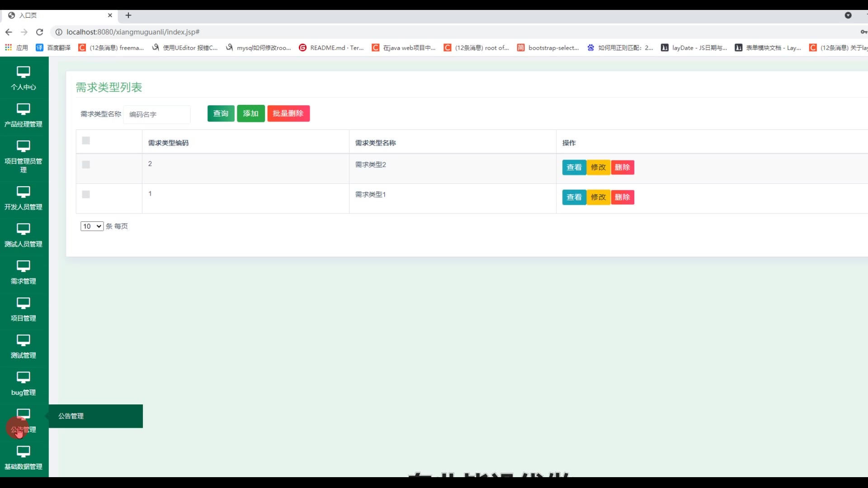
Task: Open 个人中心 sidebar icon
Action: 23,72
